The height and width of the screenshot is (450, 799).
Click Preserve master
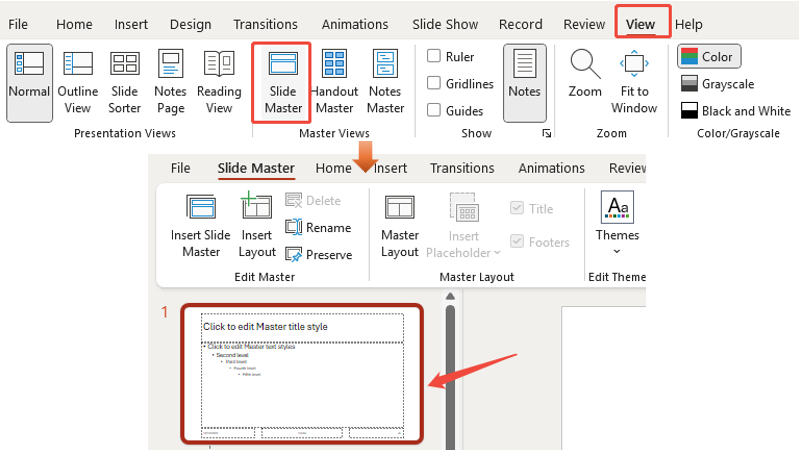(x=319, y=254)
